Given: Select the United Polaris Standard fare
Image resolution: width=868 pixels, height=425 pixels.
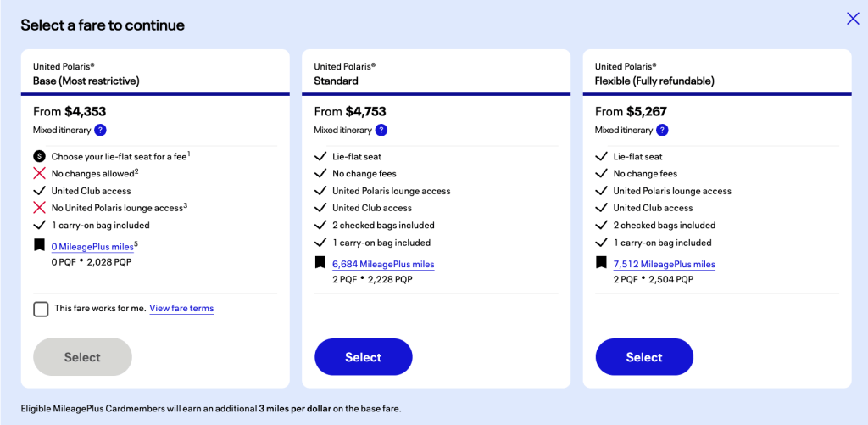Looking at the screenshot, I should [363, 357].
